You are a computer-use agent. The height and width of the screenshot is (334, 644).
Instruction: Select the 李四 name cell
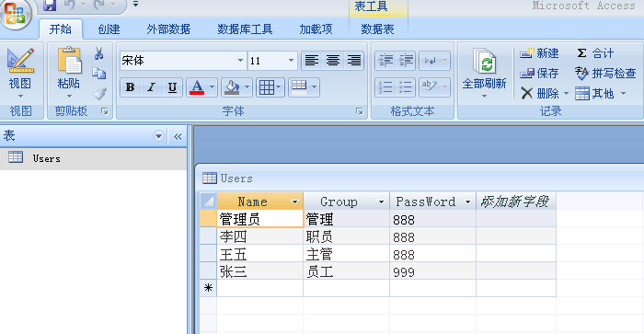(x=260, y=236)
